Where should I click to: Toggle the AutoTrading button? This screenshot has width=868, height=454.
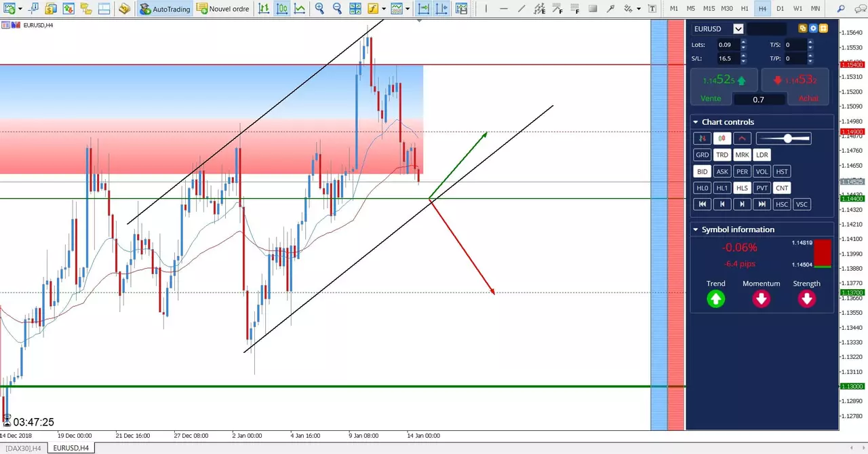coord(165,9)
